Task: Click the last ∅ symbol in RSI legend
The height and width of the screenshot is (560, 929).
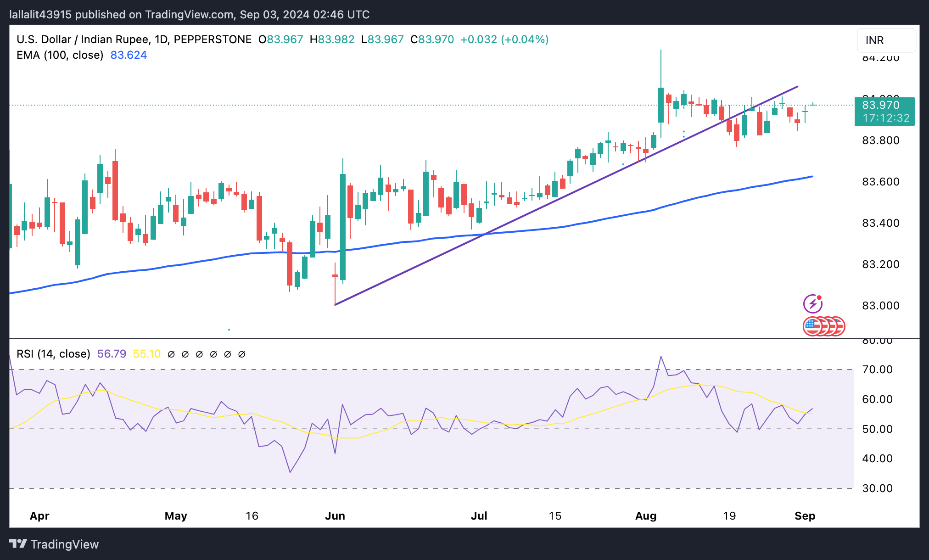Action: click(x=242, y=354)
